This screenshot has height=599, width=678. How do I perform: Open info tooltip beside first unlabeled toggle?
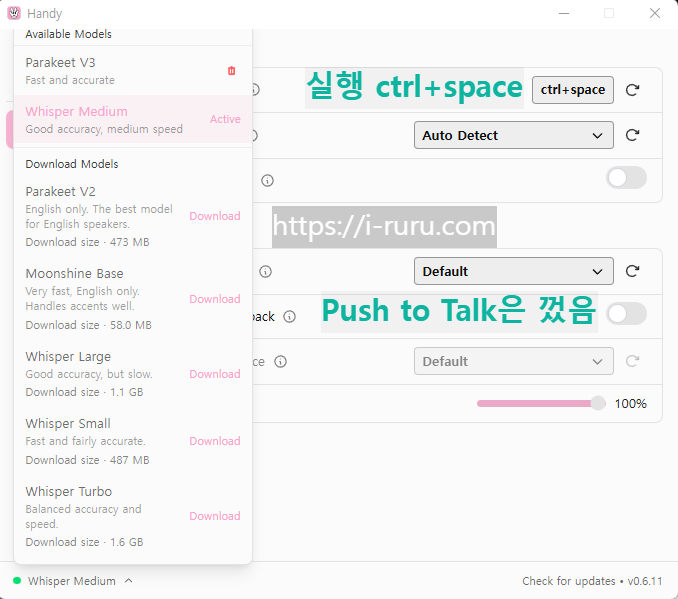pyautogui.click(x=267, y=180)
